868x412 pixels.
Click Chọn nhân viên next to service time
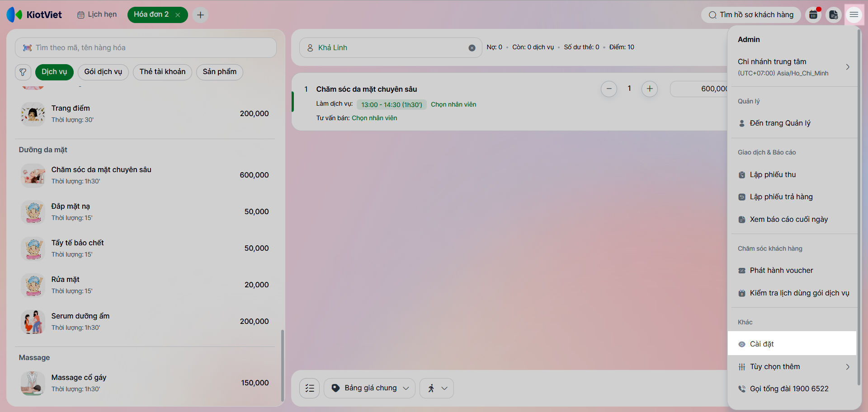coord(453,104)
